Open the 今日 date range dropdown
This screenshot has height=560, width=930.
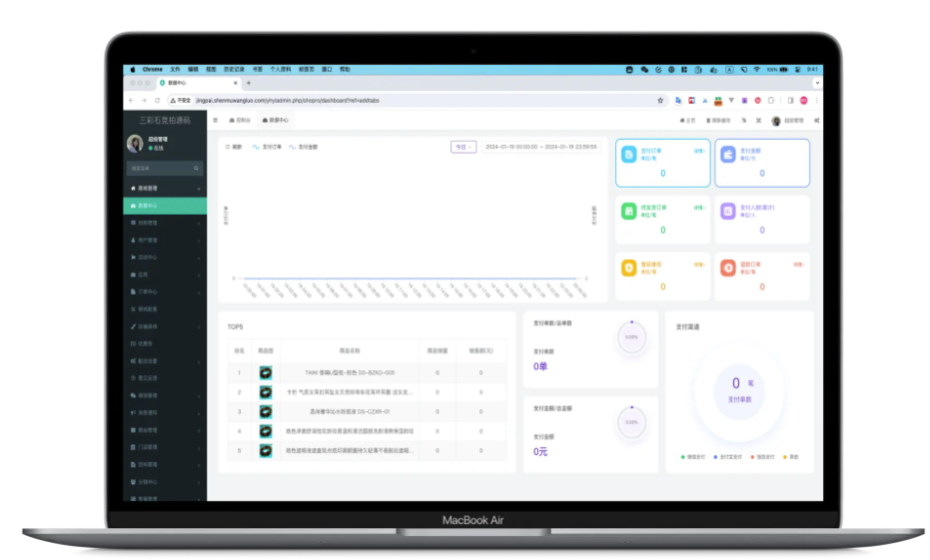click(x=463, y=147)
